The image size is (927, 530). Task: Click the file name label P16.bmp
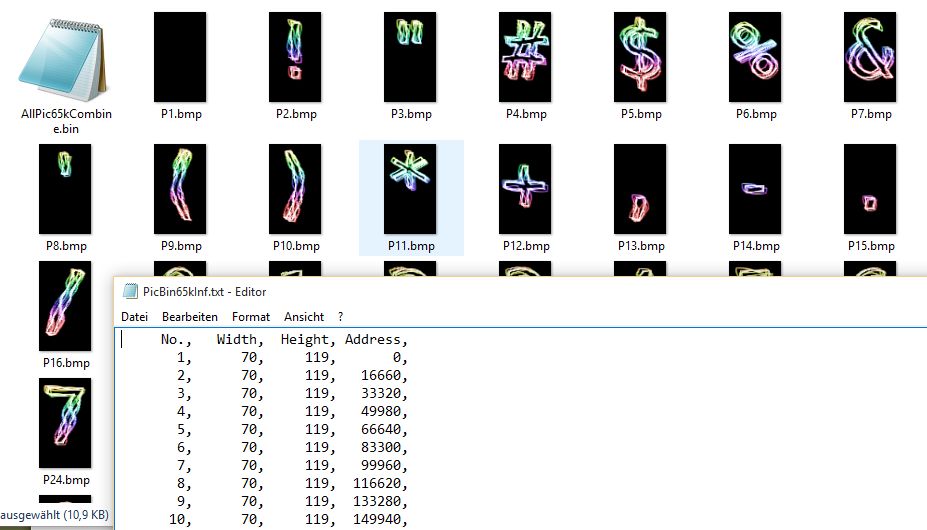(66, 363)
